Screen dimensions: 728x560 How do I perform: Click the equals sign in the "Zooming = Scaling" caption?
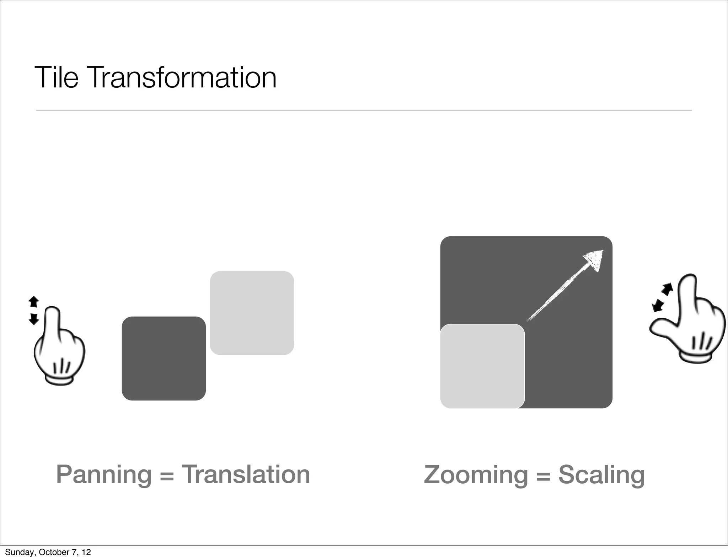point(543,476)
